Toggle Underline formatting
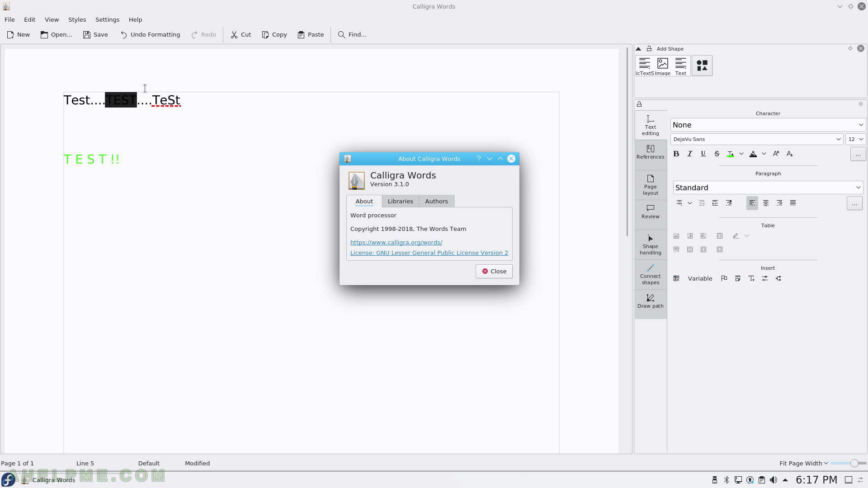Screen dimensions: 868x488 click(703, 154)
